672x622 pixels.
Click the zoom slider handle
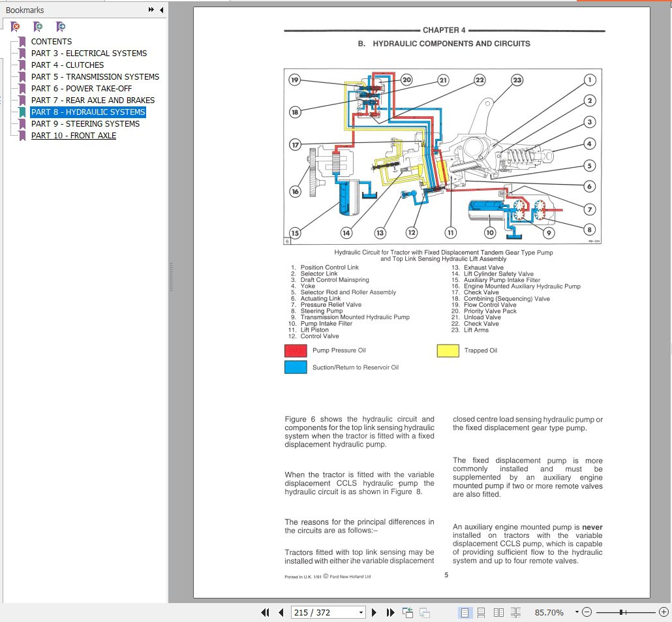(621, 612)
